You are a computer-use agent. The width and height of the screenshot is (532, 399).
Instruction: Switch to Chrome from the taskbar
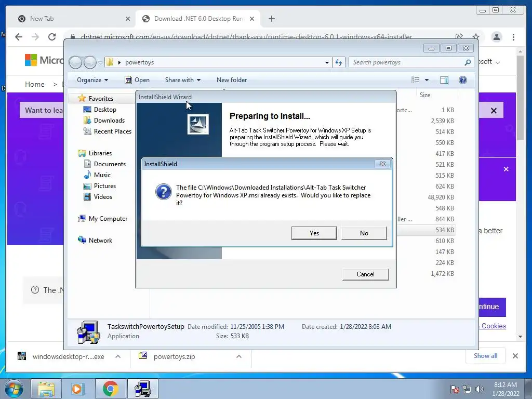(110, 389)
